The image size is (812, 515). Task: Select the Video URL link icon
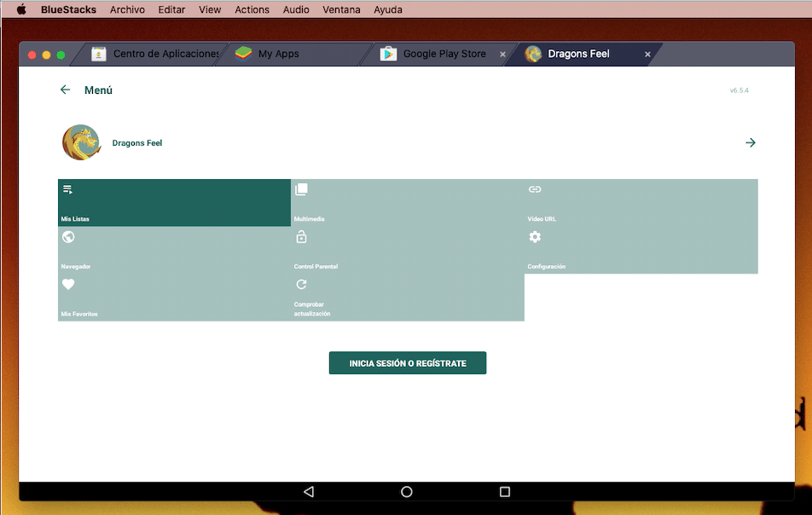point(535,189)
